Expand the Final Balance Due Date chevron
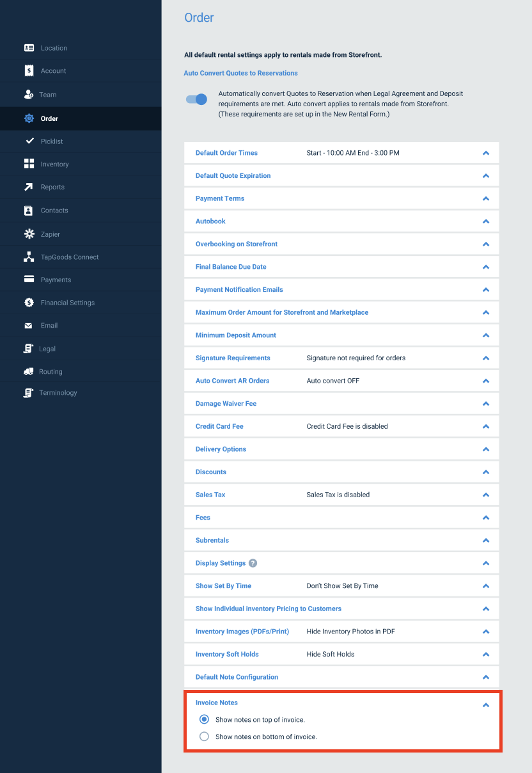532x773 pixels. (486, 267)
